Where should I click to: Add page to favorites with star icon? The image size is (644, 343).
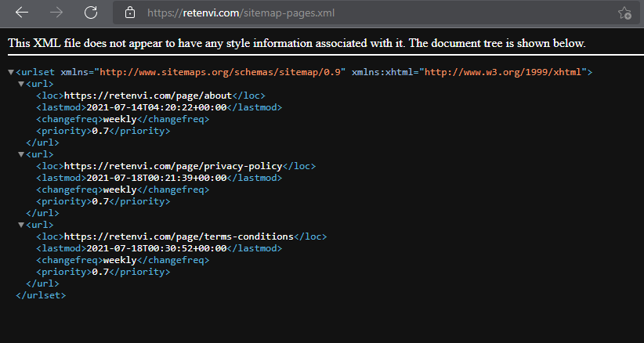(624, 13)
